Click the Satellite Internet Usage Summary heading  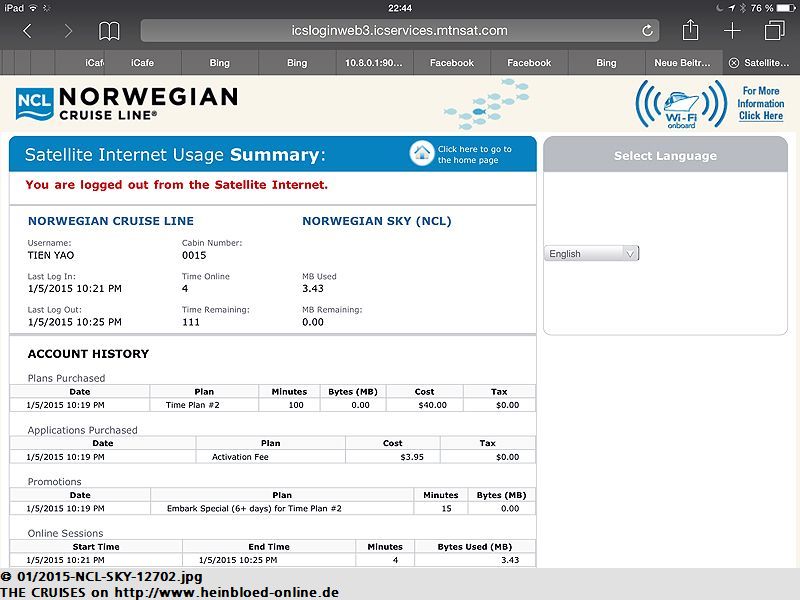[174, 155]
